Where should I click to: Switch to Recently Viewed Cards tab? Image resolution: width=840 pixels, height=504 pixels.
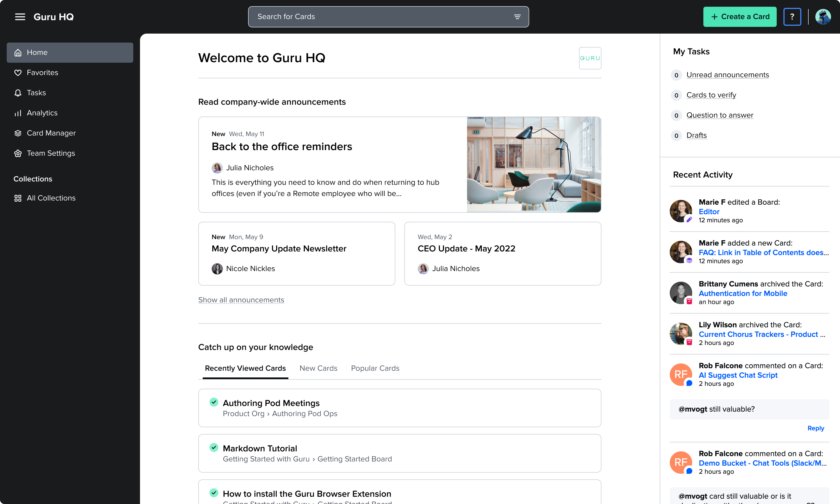point(245,368)
